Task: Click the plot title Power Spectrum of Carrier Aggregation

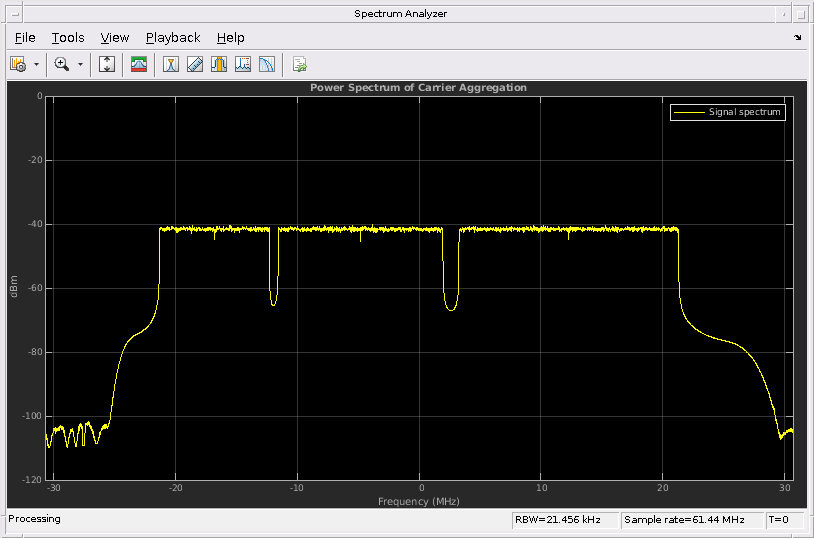Action: [x=418, y=88]
